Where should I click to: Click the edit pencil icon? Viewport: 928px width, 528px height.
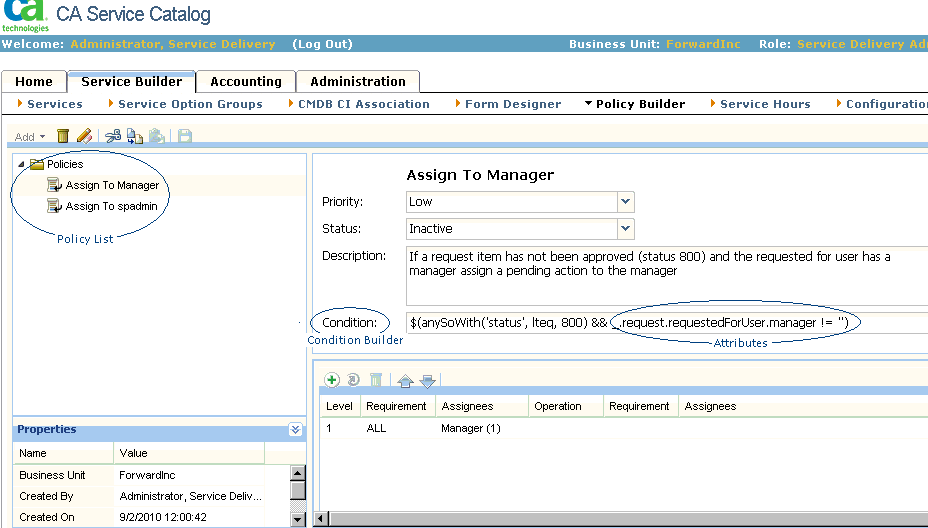84,136
